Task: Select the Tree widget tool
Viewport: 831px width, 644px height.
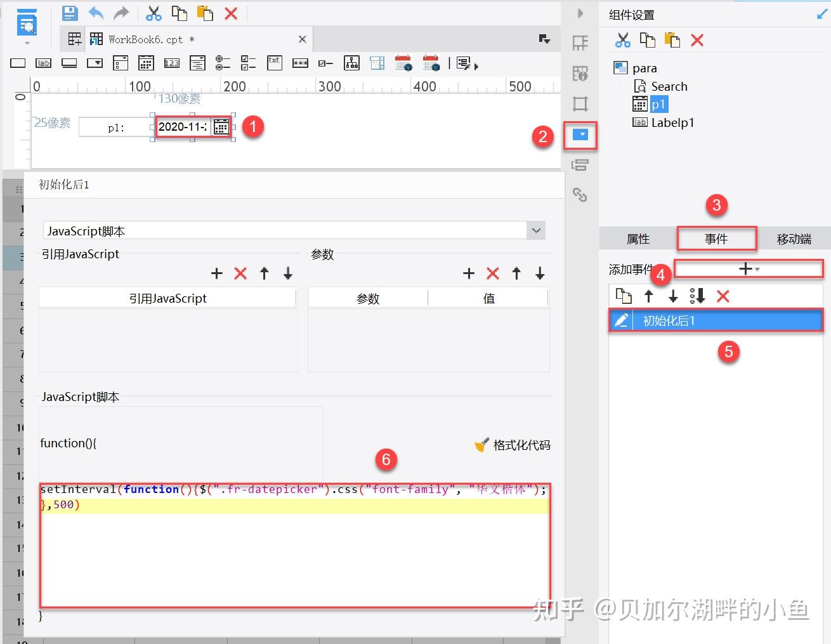Action: (351, 63)
